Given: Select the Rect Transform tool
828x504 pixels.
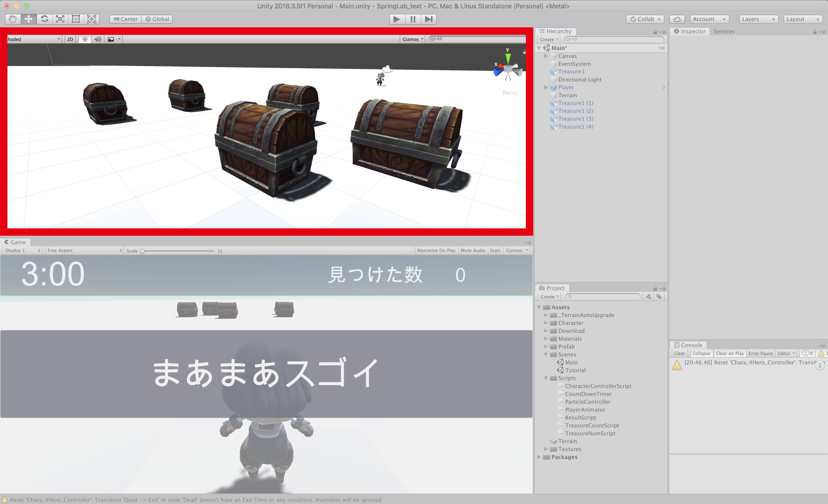Looking at the screenshot, I should 76,19.
